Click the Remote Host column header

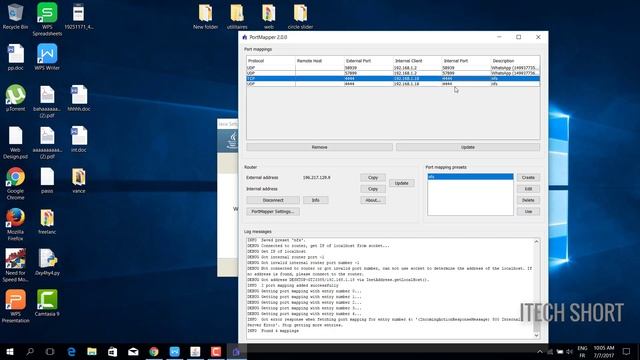[x=320, y=61]
